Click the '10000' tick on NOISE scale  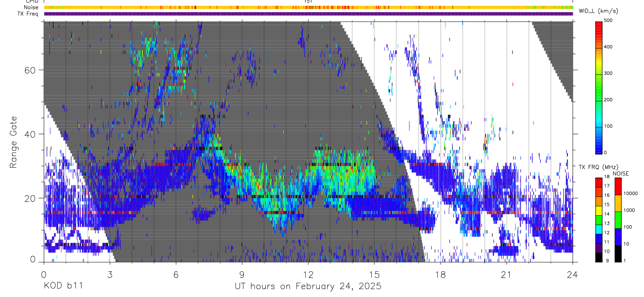pos(630,194)
